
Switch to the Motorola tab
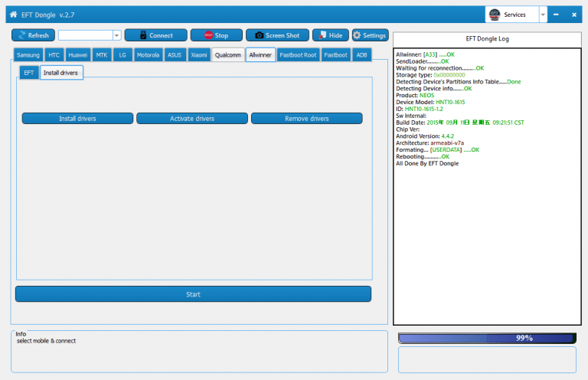pos(148,55)
